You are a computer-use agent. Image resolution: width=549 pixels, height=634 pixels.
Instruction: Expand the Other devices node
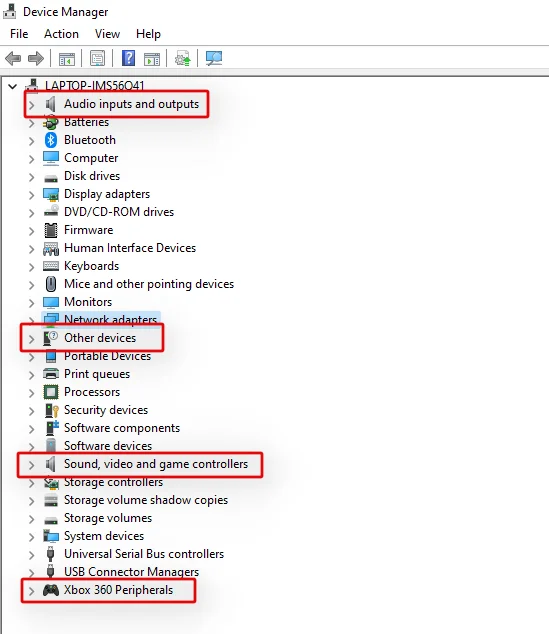tap(32, 338)
